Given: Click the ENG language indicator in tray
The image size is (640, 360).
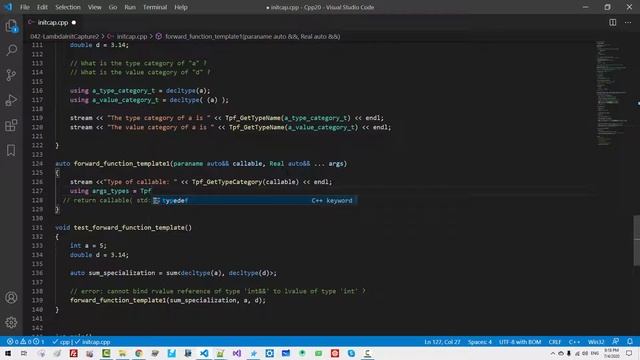Looking at the screenshot, I should pos(595,353).
